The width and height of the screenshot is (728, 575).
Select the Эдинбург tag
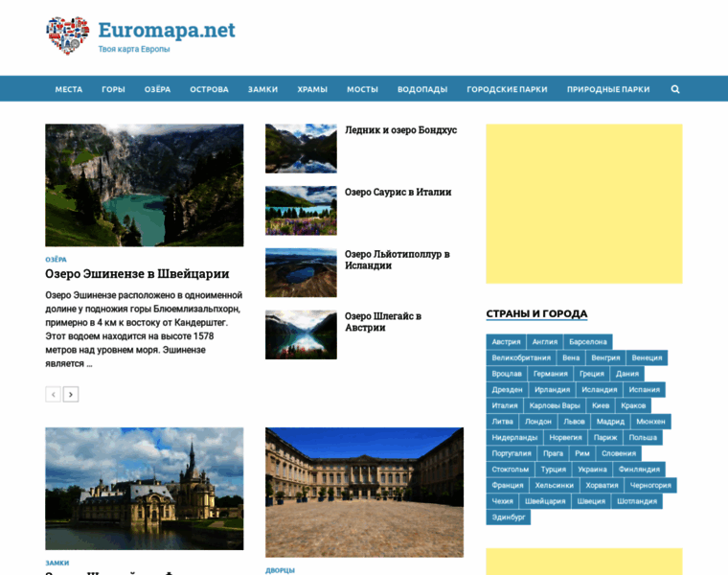[509, 517]
